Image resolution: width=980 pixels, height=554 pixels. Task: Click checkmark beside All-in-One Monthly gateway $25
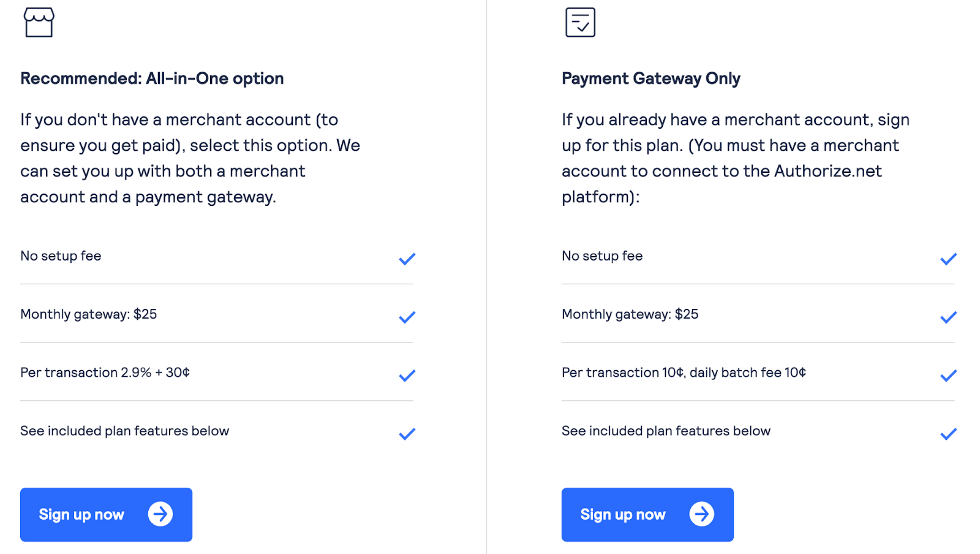pos(407,317)
